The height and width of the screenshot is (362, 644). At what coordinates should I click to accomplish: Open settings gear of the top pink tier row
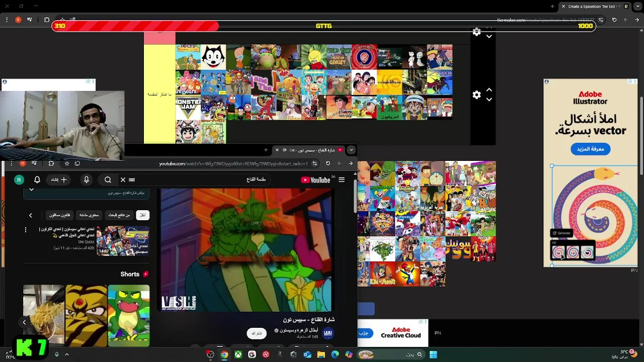click(476, 32)
